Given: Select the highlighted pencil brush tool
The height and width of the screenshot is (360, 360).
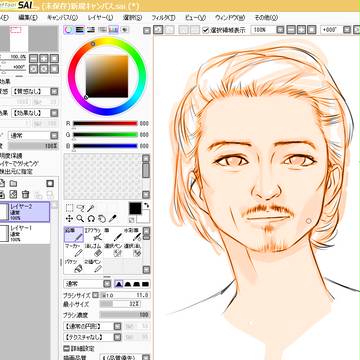Looking at the screenshot, I should (74, 235).
